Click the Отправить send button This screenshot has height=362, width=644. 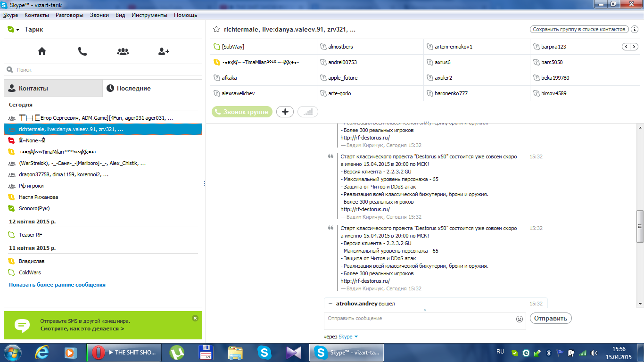(x=551, y=318)
